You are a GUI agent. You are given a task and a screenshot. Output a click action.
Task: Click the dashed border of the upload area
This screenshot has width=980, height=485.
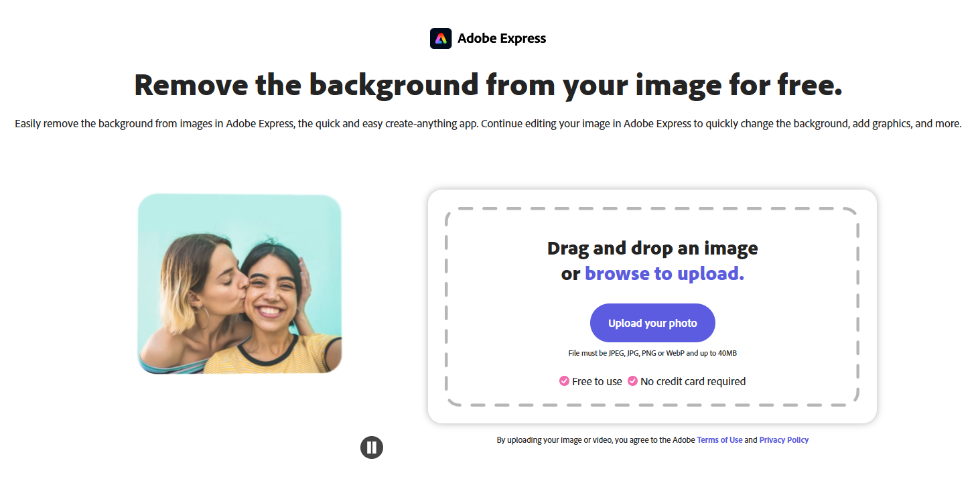click(652, 208)
